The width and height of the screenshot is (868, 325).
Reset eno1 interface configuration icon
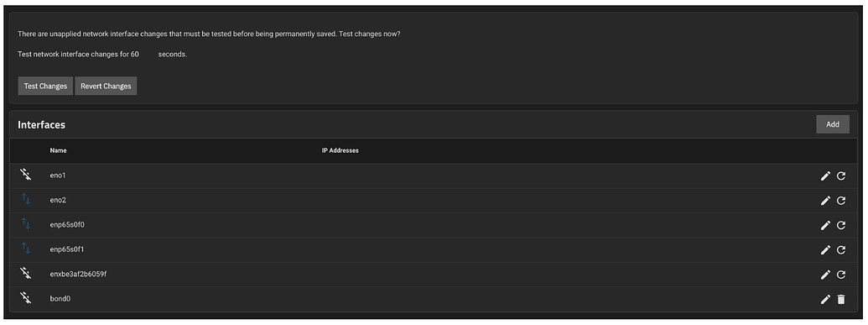[841, 176]
